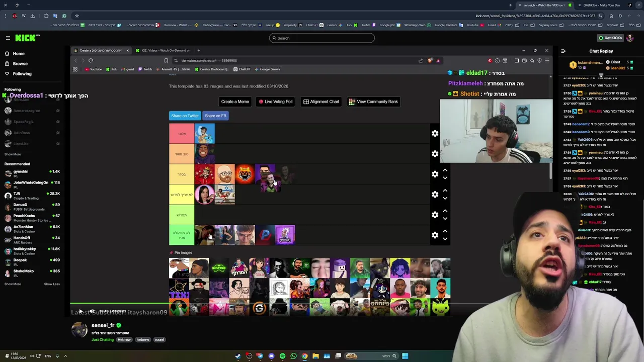Collapse the Chat Replay panel arrow icon
The image size is (644, 362).
pyautogui.click(x=563, y=51)
